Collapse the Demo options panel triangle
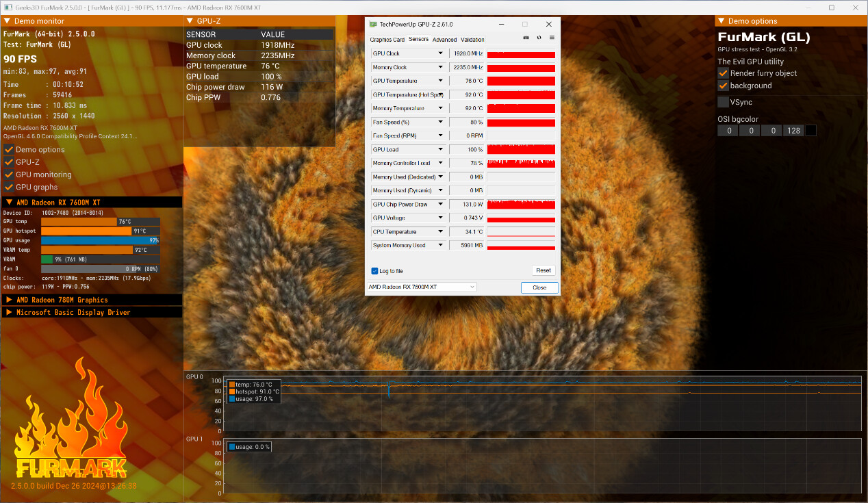 721,21
